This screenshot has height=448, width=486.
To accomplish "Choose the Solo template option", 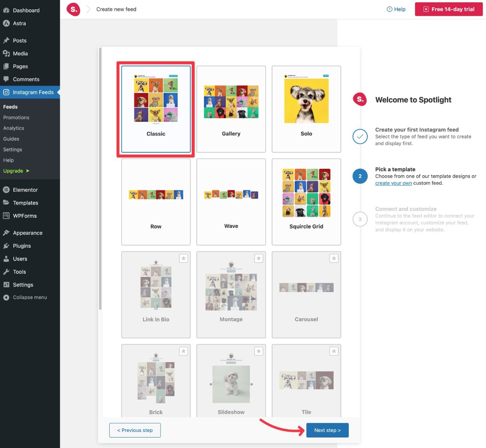I will [306, 109].
